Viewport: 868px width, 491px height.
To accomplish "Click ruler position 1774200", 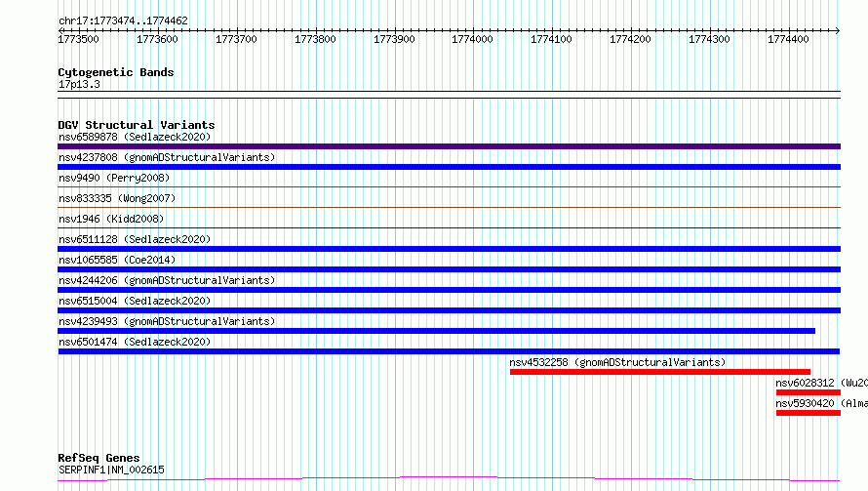I will 630,39.
